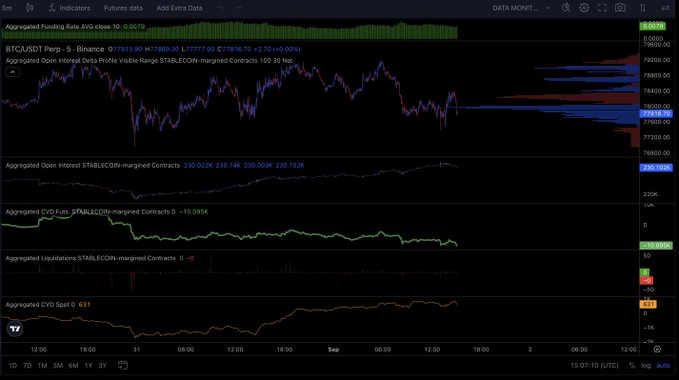Select the 1M date range
The width and height of the screenshot is (679, 380).
tap(42, 366)
